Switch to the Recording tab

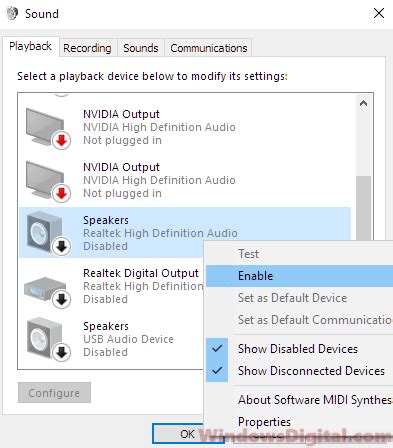pyautogui.click(x=87, y=48)
